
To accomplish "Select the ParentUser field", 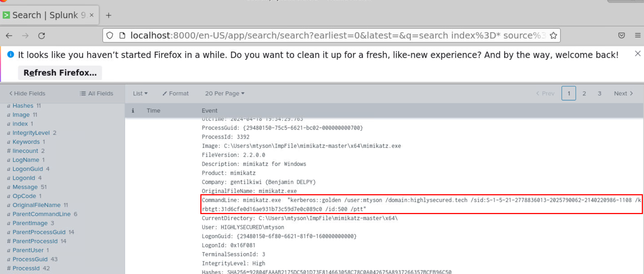I will (28, 250).
